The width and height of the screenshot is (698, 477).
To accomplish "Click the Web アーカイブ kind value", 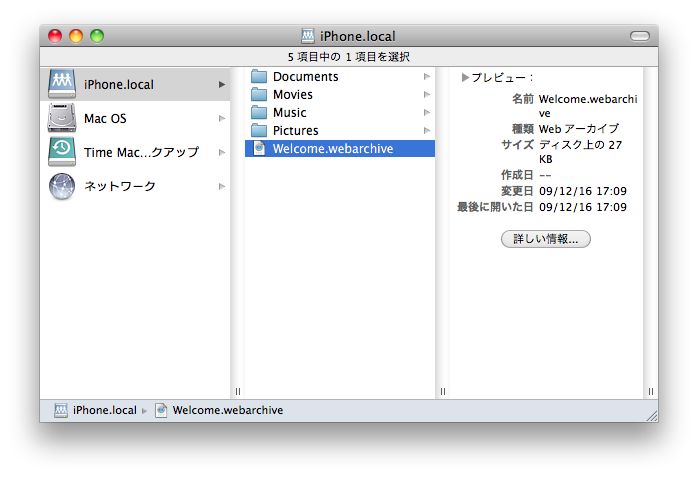I will tap(579, 129).
